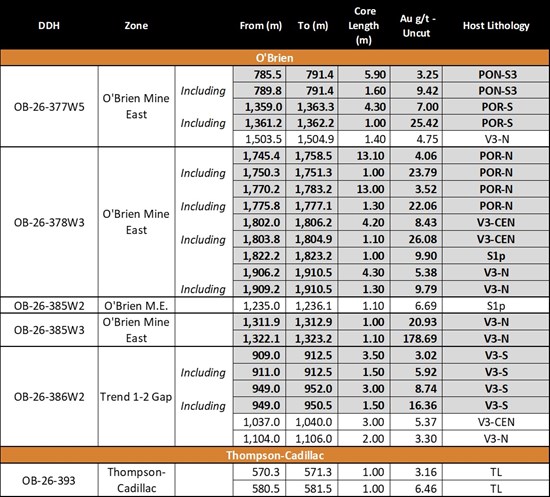550x497 pixels.
Task: Select the OB-26-377W5 drill hole cell
Action: point(49,106)
